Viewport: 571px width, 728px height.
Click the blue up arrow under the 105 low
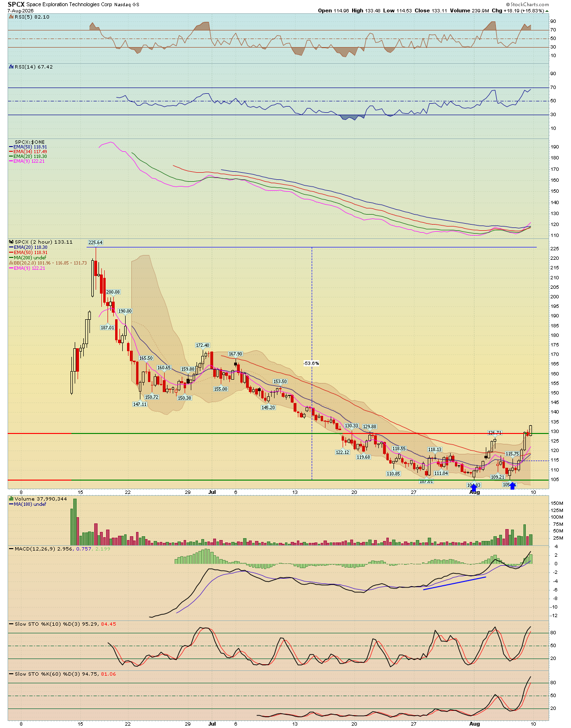point(512,486)
